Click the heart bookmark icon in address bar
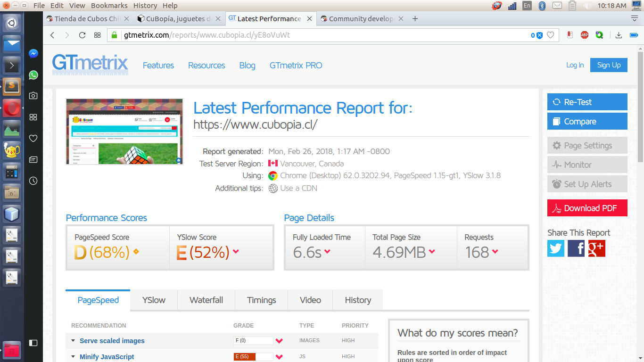644x362 pixels. click(x=550, y=35)
